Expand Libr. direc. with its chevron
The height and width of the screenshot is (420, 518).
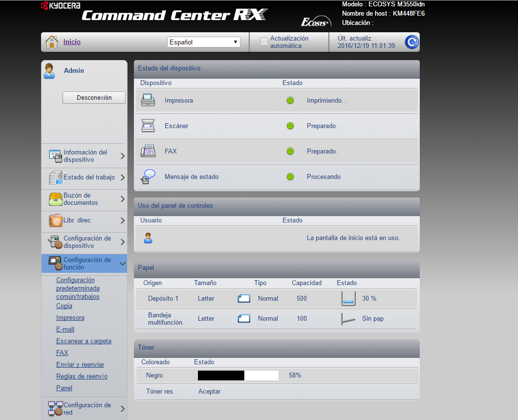pyautogui.click(x=123, y=221)
